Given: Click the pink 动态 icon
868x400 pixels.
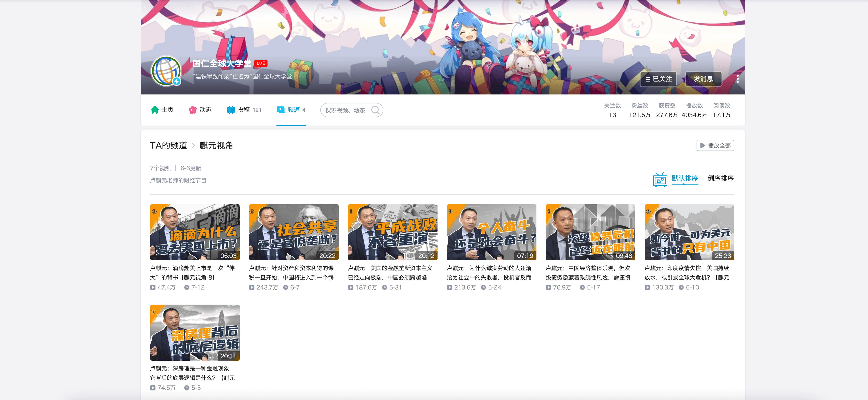Looking at the screenshot, I should coord(192,110).
